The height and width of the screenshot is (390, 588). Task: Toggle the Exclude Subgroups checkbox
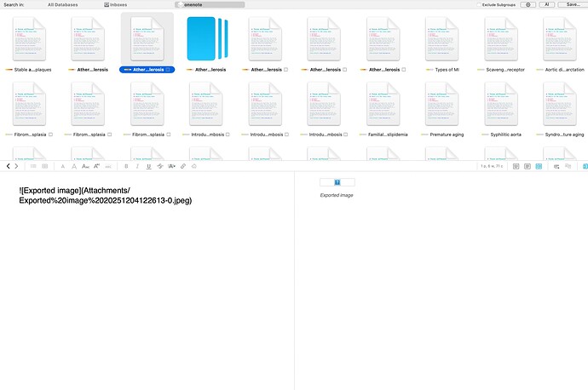[479, 4]
